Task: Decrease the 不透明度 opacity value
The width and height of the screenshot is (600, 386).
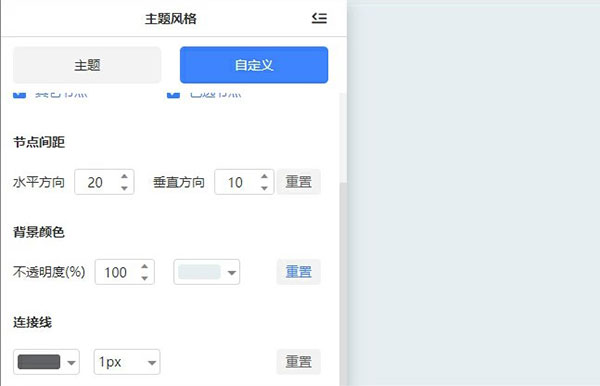Action: (x=144, y=278)
